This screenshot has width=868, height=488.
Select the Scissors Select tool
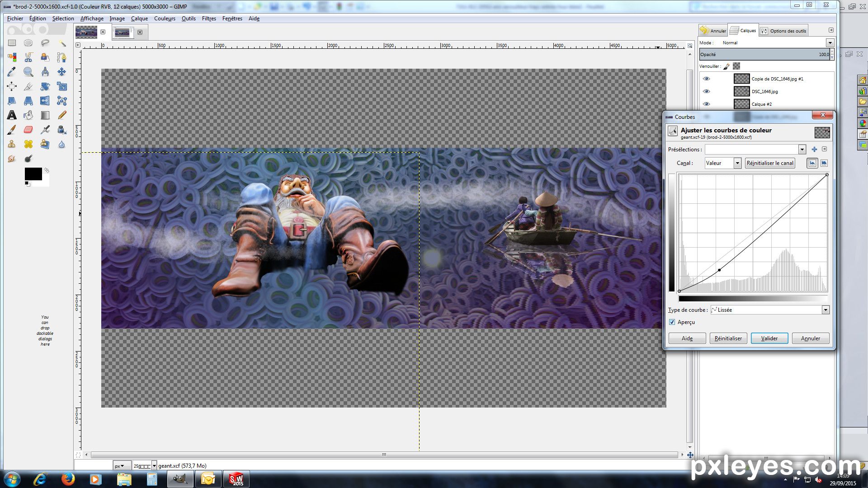point(28,57)
